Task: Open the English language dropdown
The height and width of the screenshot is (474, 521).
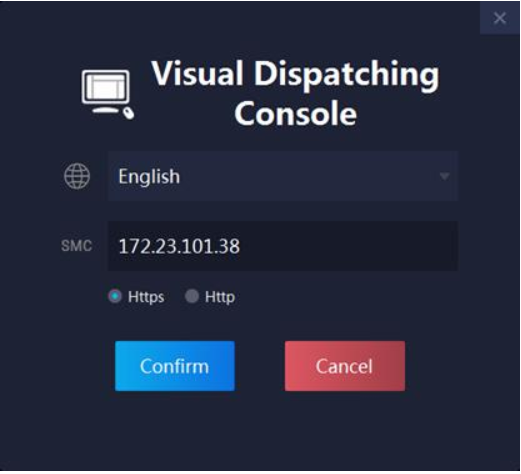Action: (x=283, y=176)
